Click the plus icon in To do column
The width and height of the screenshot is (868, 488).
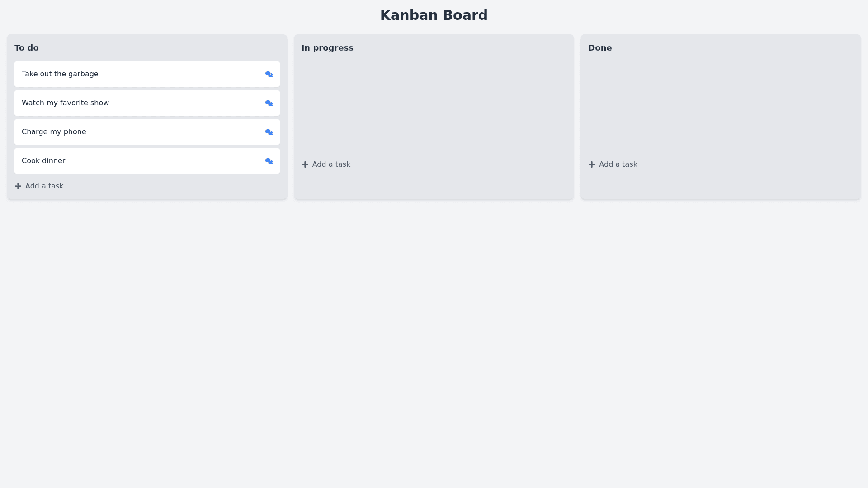pyautogui.click(x=18, y=186)
